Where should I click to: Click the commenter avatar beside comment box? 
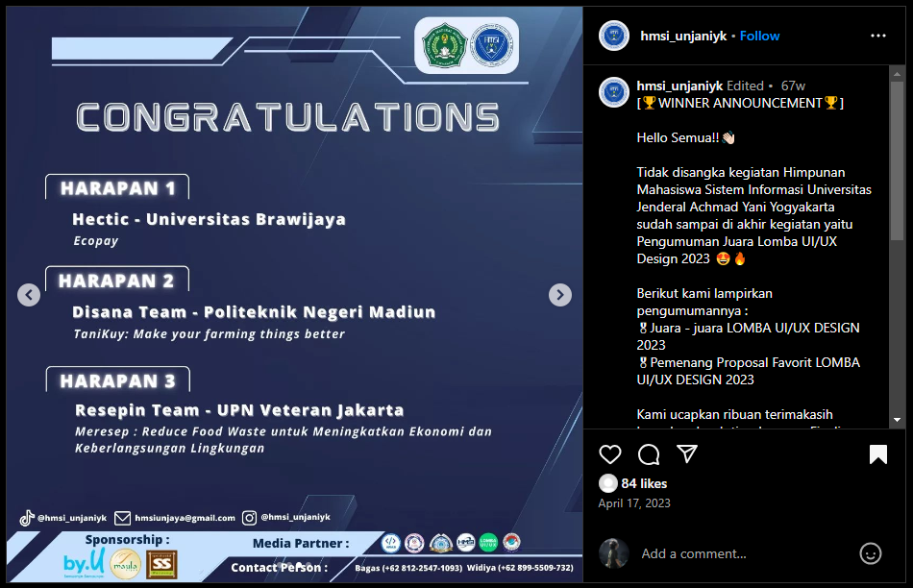(x=614, y=553)
